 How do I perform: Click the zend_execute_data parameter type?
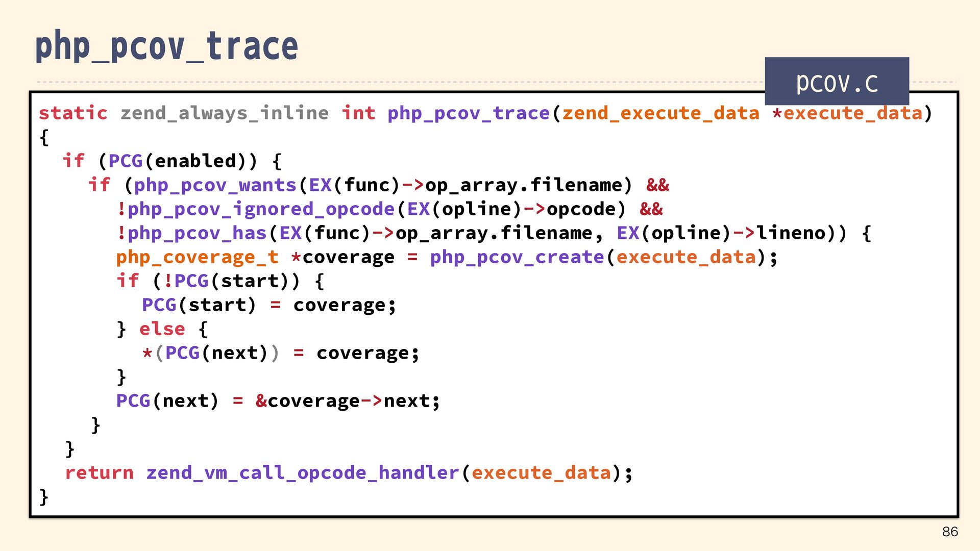(660, 113)
